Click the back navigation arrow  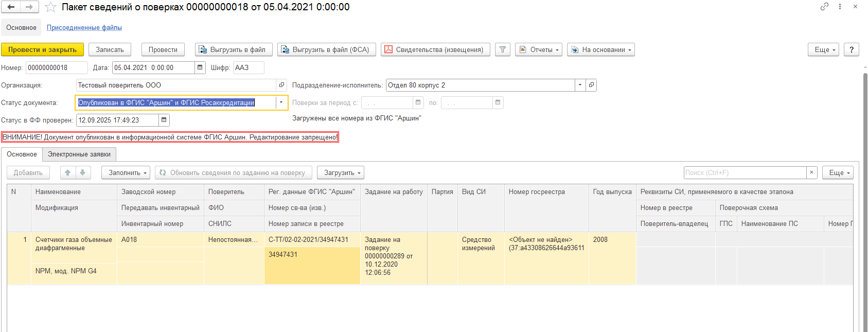pyautogui.click(x=11, y=7)
